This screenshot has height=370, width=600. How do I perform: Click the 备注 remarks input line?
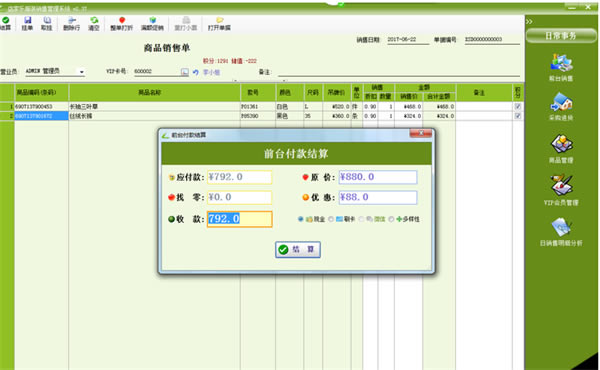[x=398, y=72]
